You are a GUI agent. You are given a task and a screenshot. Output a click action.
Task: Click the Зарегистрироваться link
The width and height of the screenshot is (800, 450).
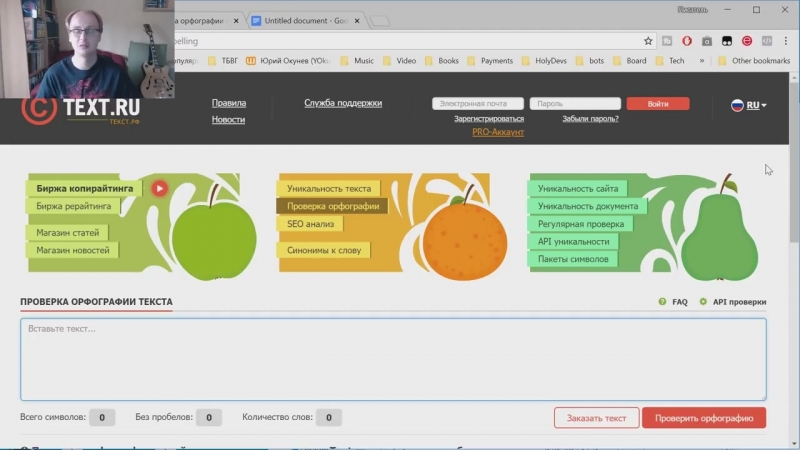click(x=489, y=119)
